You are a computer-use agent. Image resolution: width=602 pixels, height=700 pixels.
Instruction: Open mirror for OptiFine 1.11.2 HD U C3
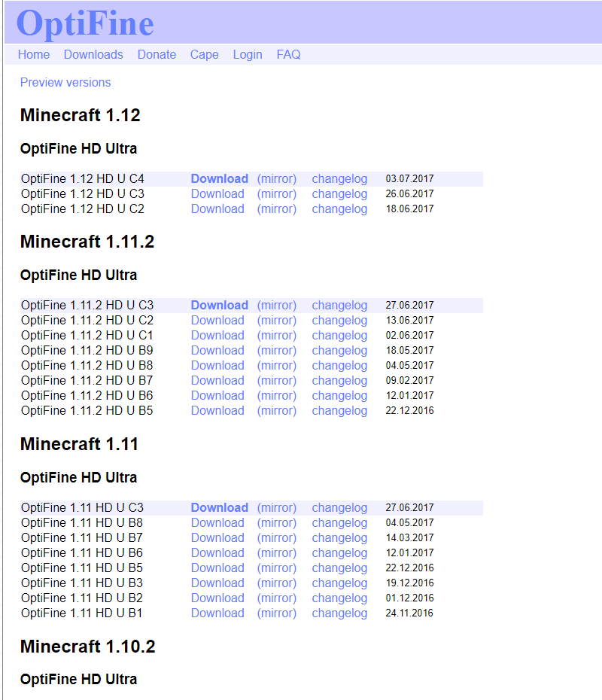(277, 306)
